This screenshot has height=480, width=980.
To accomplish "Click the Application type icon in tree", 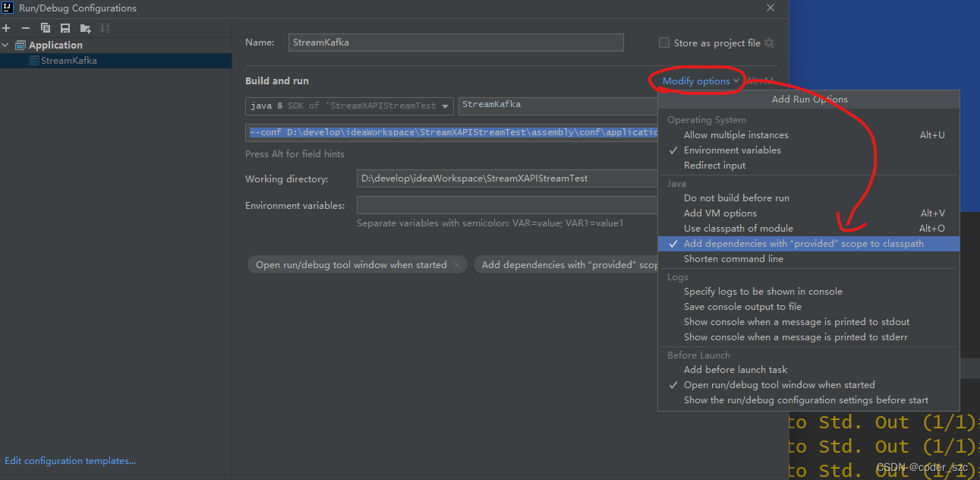I will (20, 46).
